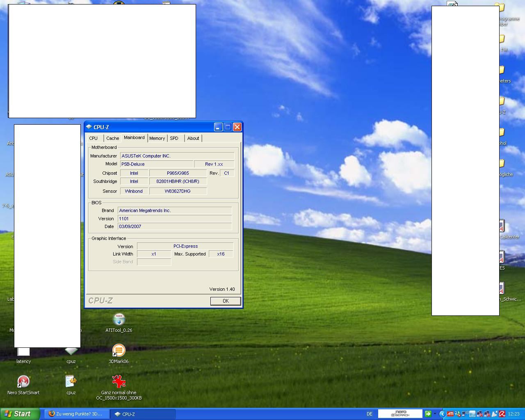Close the CPU-Z window

click(237, 127)
